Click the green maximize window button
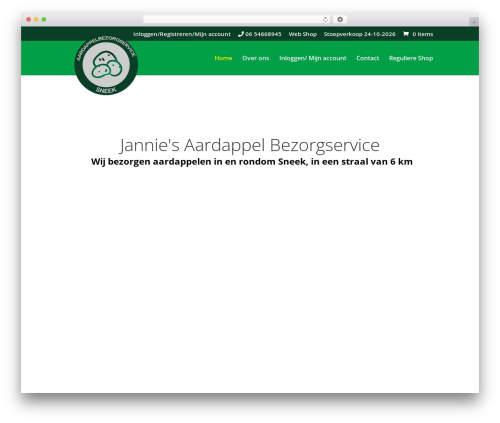The image size is (500, 423). tap(44, 19)
